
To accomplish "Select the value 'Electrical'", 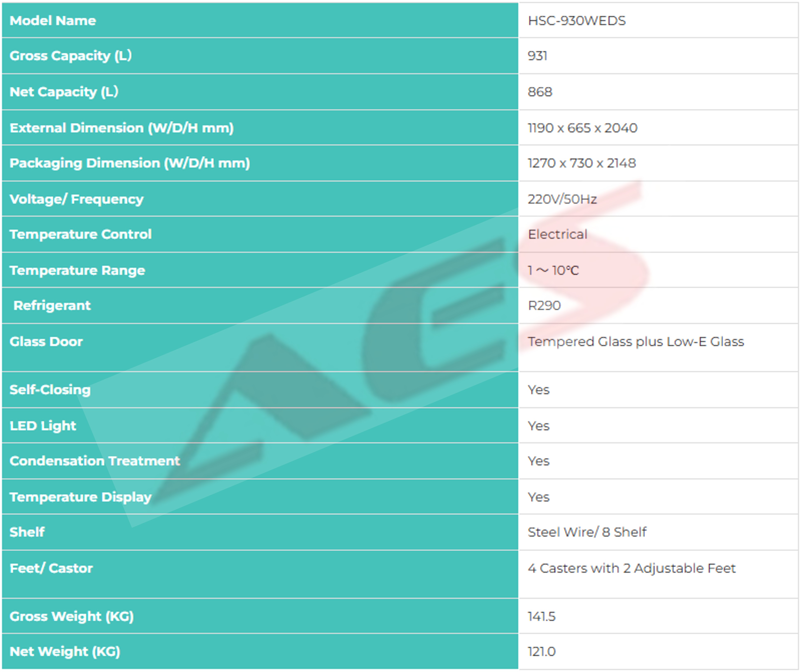I will coord(557,234).
